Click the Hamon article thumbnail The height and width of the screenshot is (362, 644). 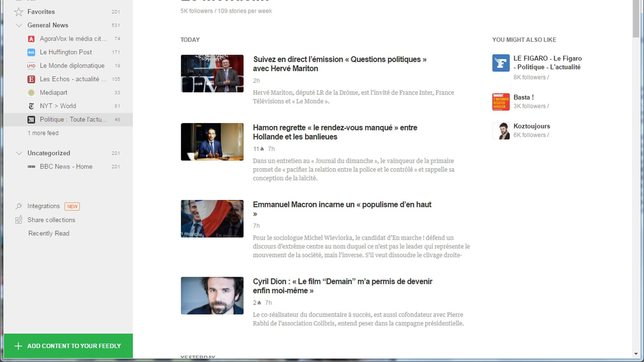[x=212, y=142]
